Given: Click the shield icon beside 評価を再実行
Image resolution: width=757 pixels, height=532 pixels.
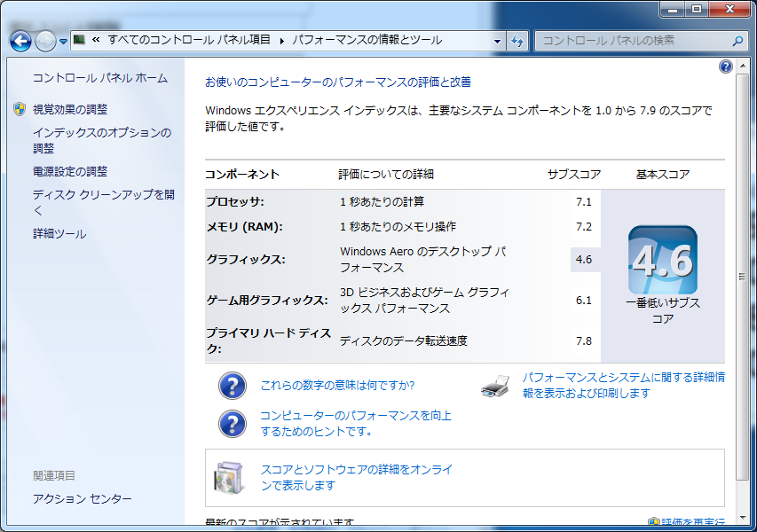Looking at the screenshot, I should coord(654,523).
